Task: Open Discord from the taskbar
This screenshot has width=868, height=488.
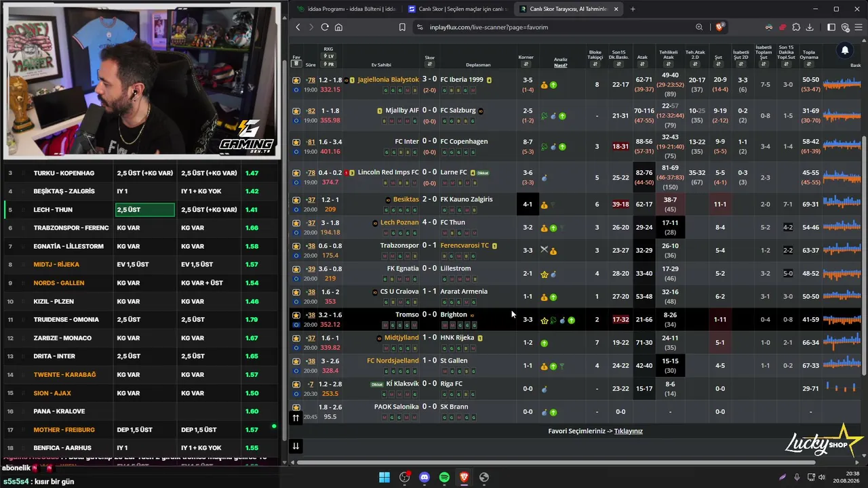Action: (x=425, y=477)
